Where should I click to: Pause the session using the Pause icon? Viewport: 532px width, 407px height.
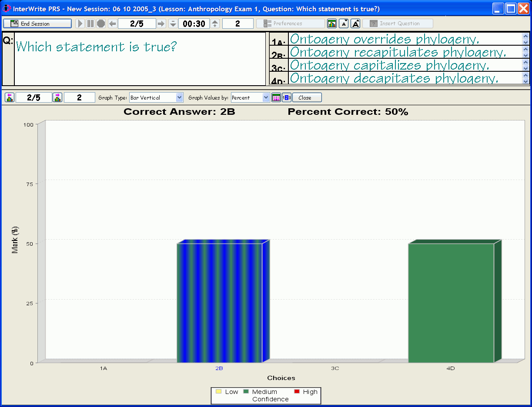pyautogui.click(x=90, y=23)
